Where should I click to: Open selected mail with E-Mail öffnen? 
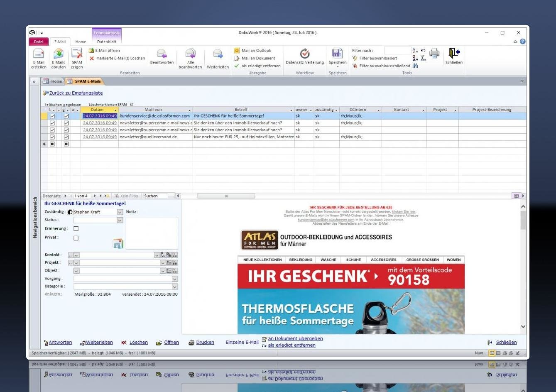105,51
